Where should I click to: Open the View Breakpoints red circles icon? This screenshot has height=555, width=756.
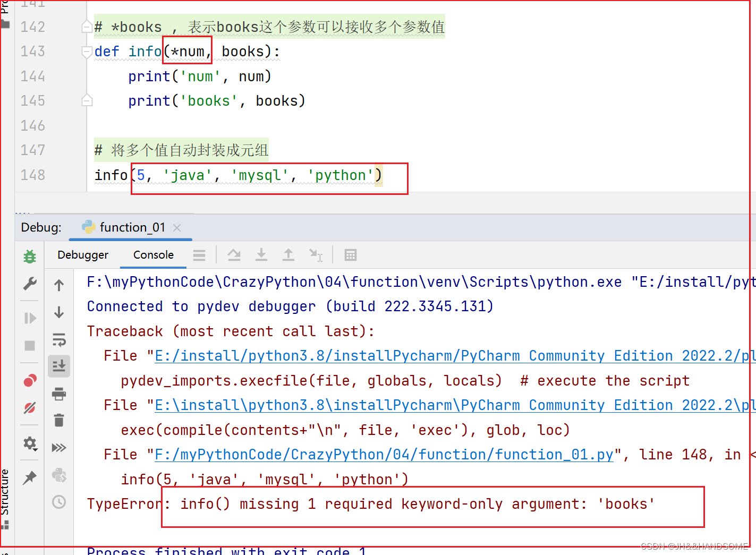(30, 380)
